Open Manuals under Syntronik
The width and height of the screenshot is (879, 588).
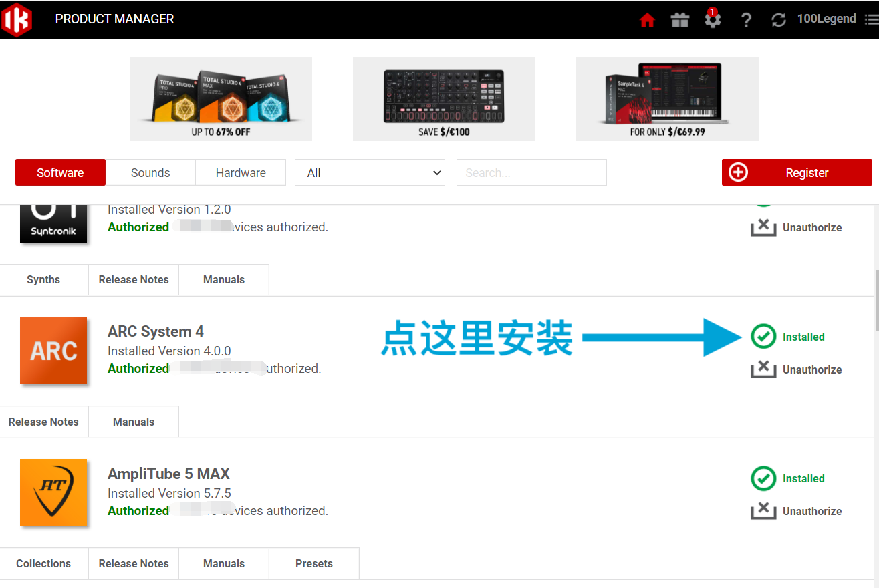[224, 279]
